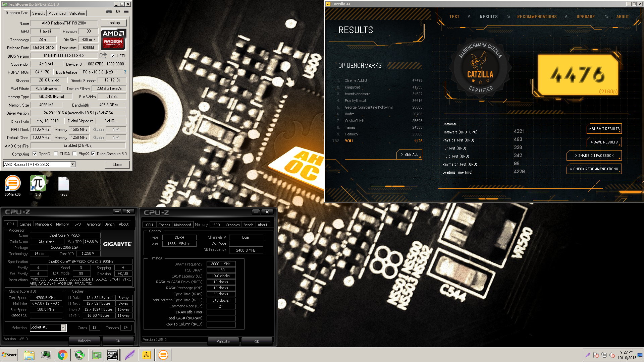Toggle the CUDA checkbox

(x=56, y=154)
